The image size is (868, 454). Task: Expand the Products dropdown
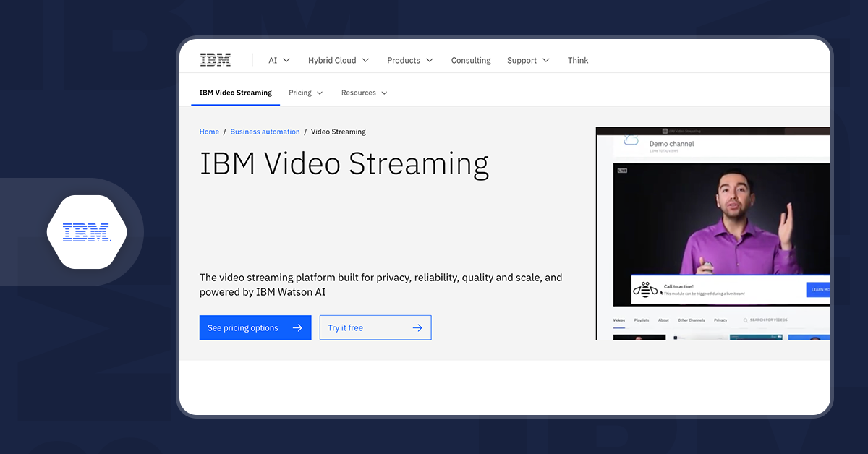click(409, 60)
